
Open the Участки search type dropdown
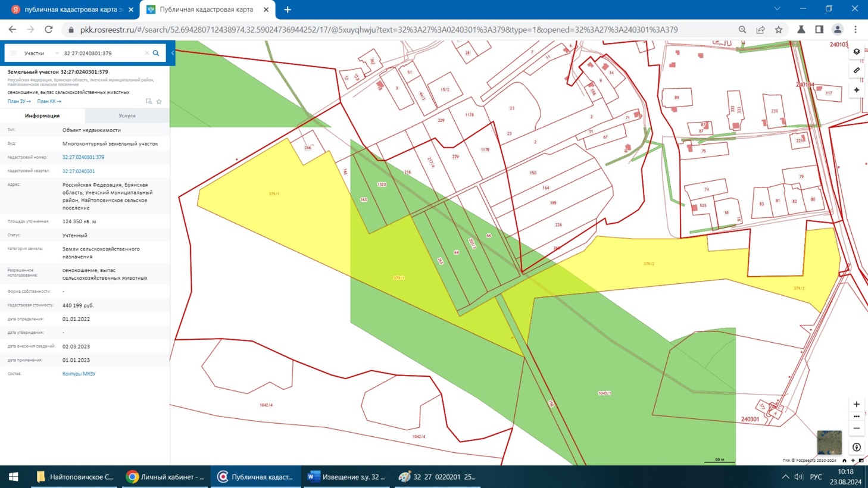40,53
